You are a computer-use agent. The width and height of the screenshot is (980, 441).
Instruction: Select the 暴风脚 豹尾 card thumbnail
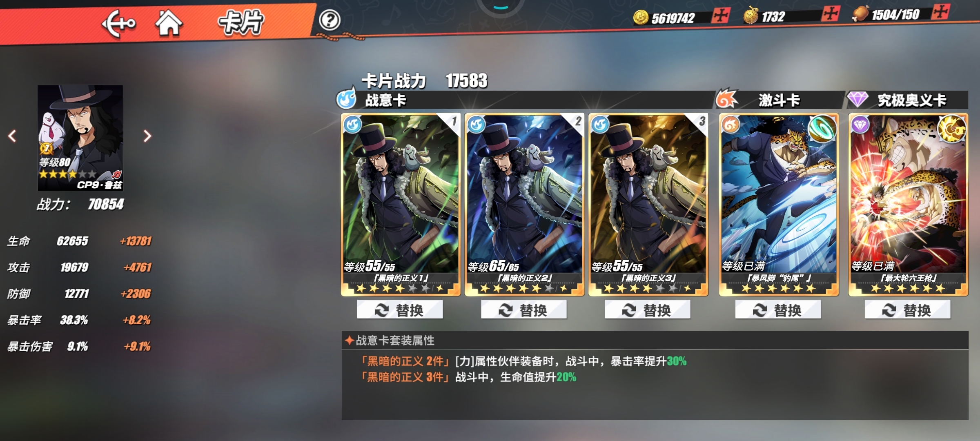pyautogui.click(x=779, y=205)
